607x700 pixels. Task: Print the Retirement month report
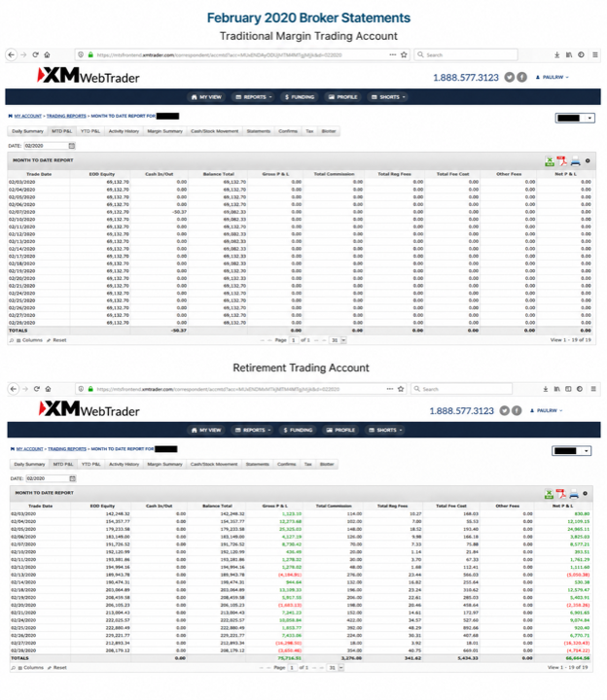point(574,494)
